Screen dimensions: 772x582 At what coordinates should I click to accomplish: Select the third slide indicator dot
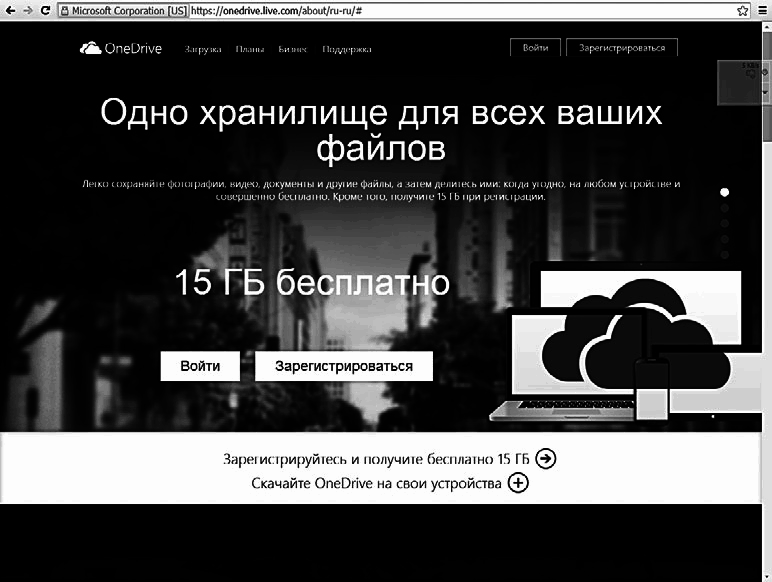pos(724,224)
